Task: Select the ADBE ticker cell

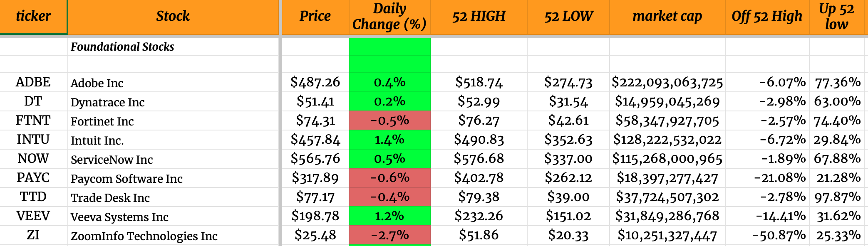Action: coord(33,82)
